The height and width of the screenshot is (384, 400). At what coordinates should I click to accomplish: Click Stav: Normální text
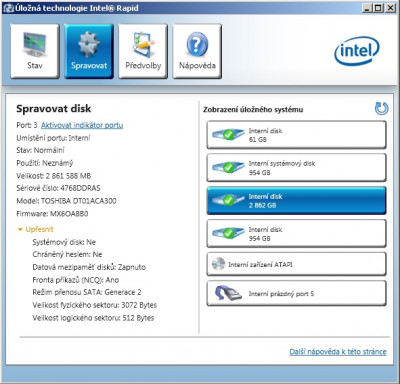[x=40, y=150]
